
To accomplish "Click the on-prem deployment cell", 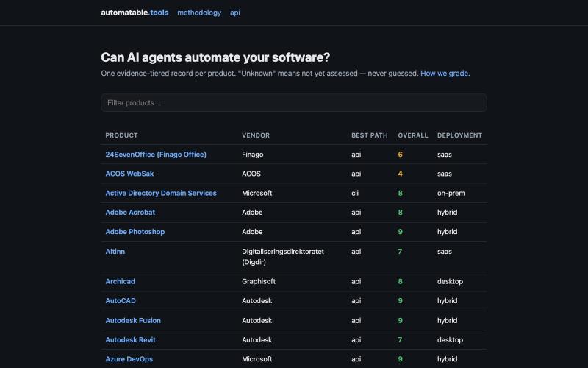I will [x=451, y=193].
